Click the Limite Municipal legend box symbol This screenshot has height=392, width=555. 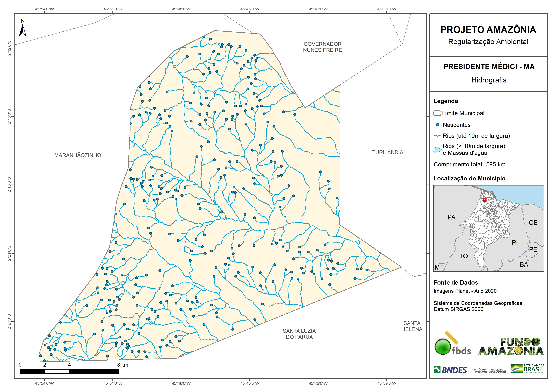pos(437,113)
